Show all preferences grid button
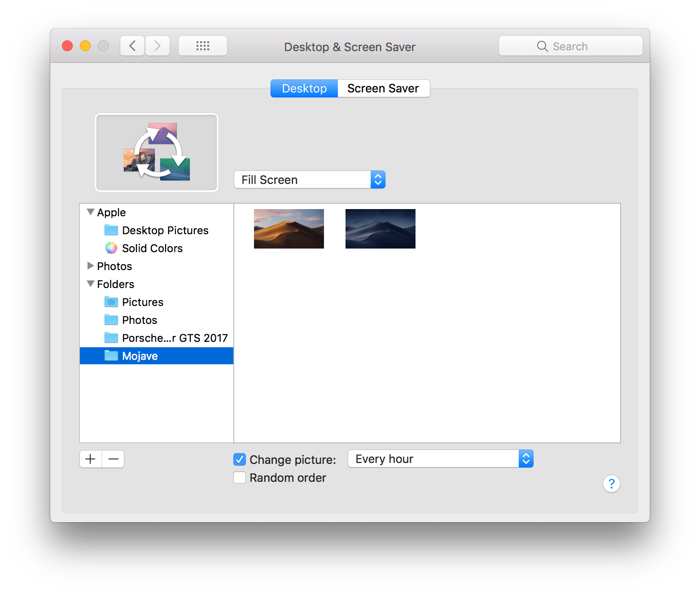This screenshot has width=700, height=594. pos(203,46)
